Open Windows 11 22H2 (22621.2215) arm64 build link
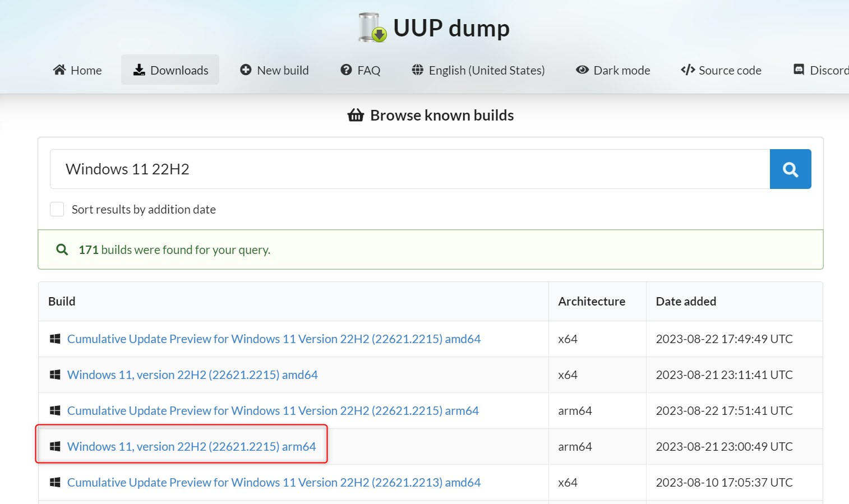Screen dimensions: 849x504 [191, 447]
